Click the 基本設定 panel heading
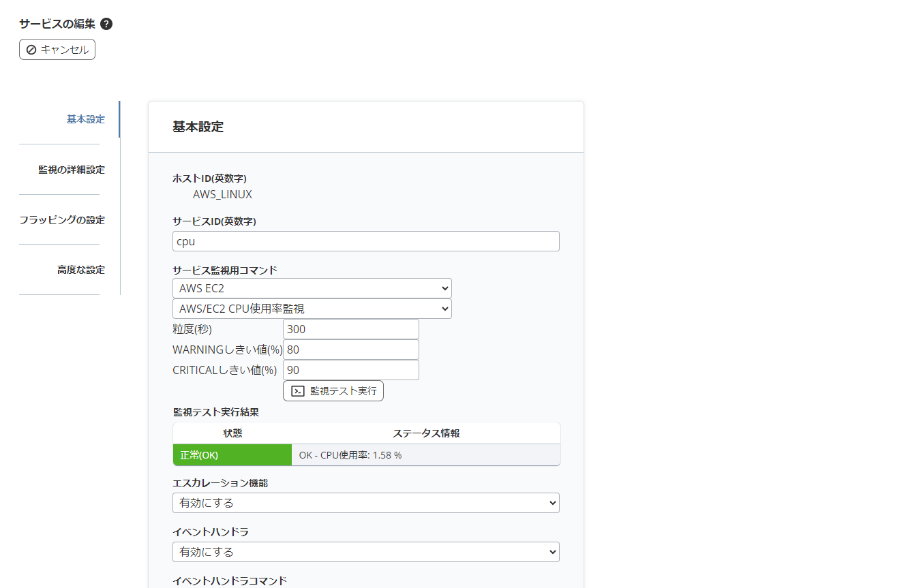 (198, 127)
